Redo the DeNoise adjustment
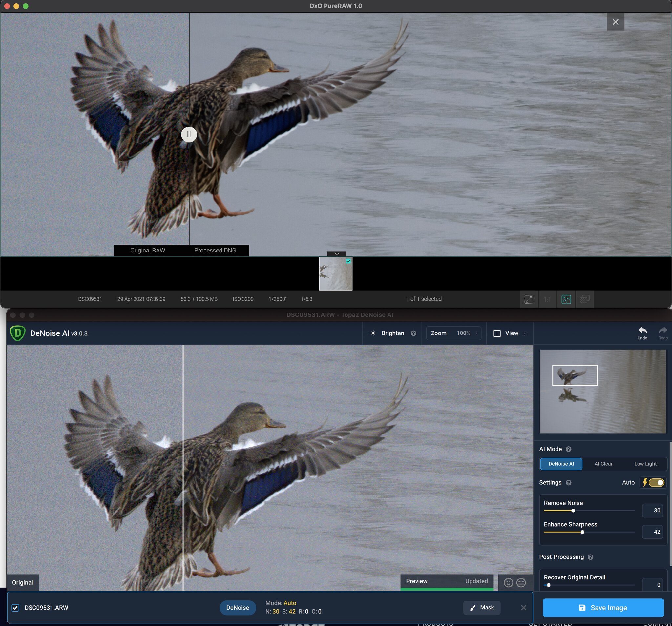This screenshot has width=672, height=626. click(x=662, y=333)
